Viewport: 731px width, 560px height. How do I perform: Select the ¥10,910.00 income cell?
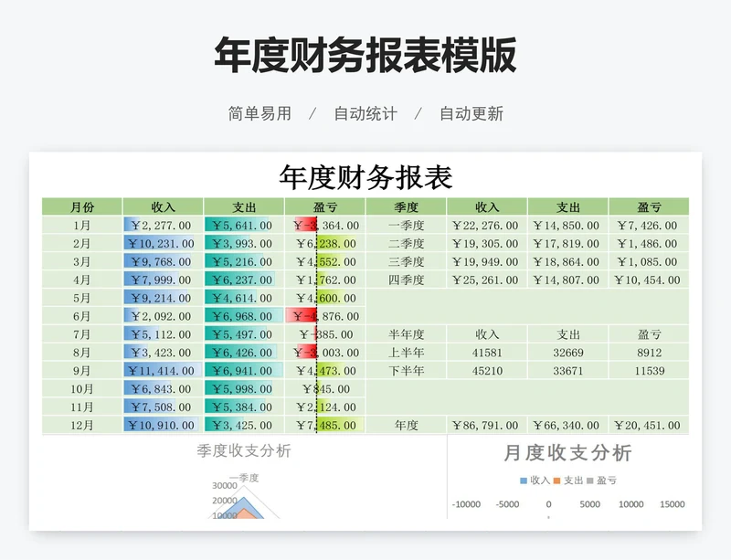point(163,425)
